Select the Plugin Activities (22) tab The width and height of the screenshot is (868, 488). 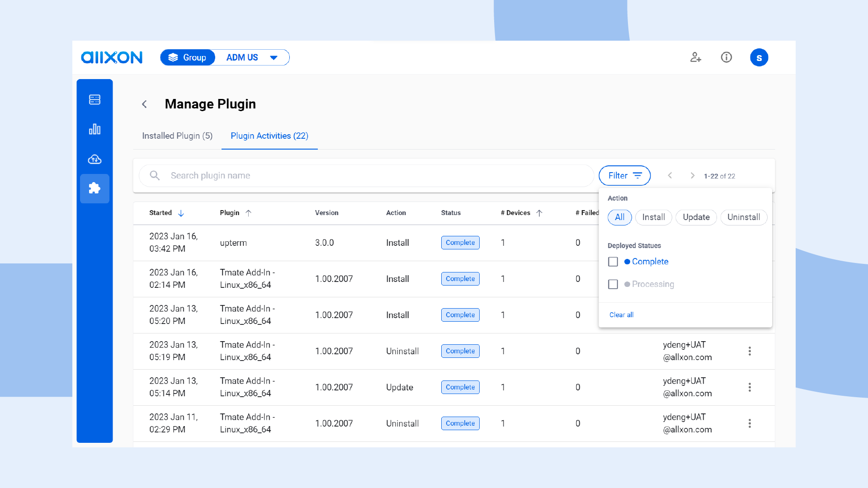(x=269, y=136)
